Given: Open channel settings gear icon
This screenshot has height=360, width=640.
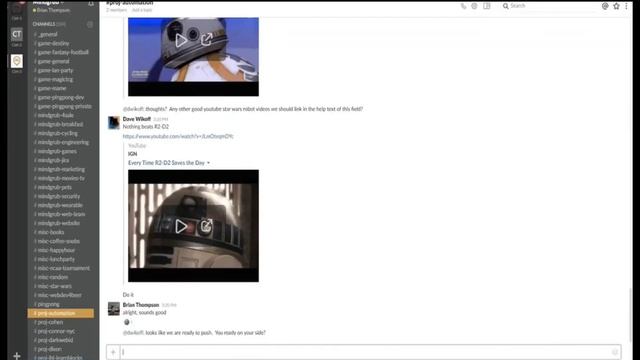Looking at the screenshot, I should coord(474,6).
